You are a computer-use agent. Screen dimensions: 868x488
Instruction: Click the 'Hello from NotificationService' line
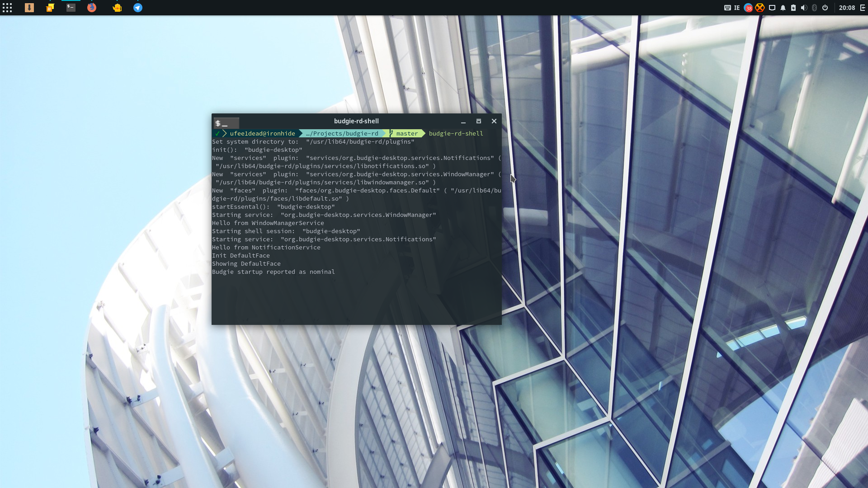(266, 247)
